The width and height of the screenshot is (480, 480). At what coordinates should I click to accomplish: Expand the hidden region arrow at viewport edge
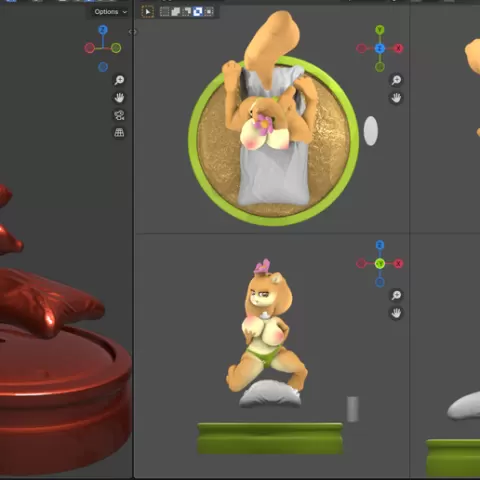pos(132,32)
